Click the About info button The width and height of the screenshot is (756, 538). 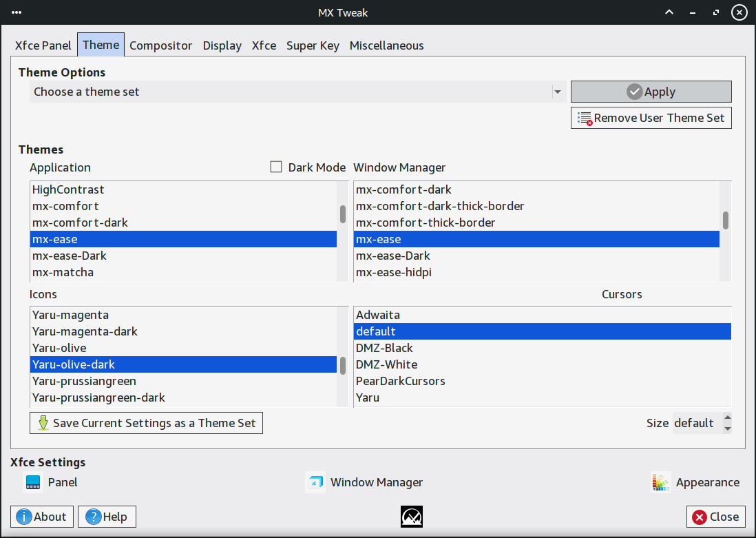coord(42,517)
